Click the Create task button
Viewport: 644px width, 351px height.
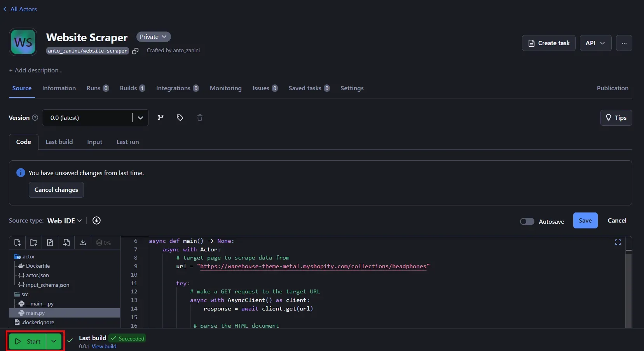549,43
